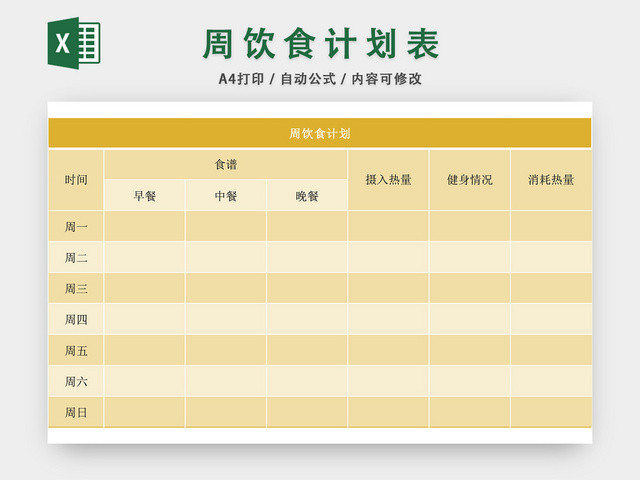Click the subtitle A4打印 / 自动公式 / 内容可修改
Screen dimensions: 640x480
(x=320, y=79)
